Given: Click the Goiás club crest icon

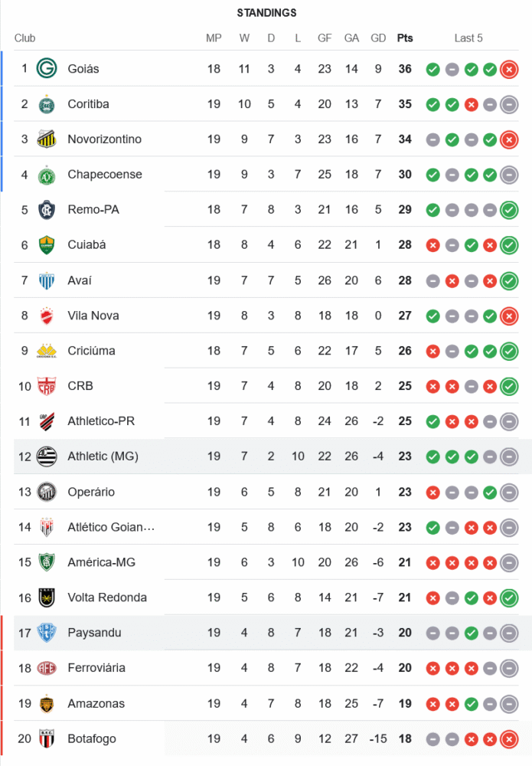Looking at the screenshot, I should coord(47,69).
